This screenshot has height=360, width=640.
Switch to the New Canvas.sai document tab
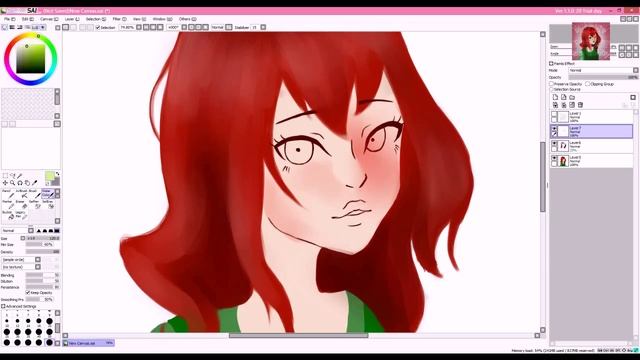tap(89, 343)
